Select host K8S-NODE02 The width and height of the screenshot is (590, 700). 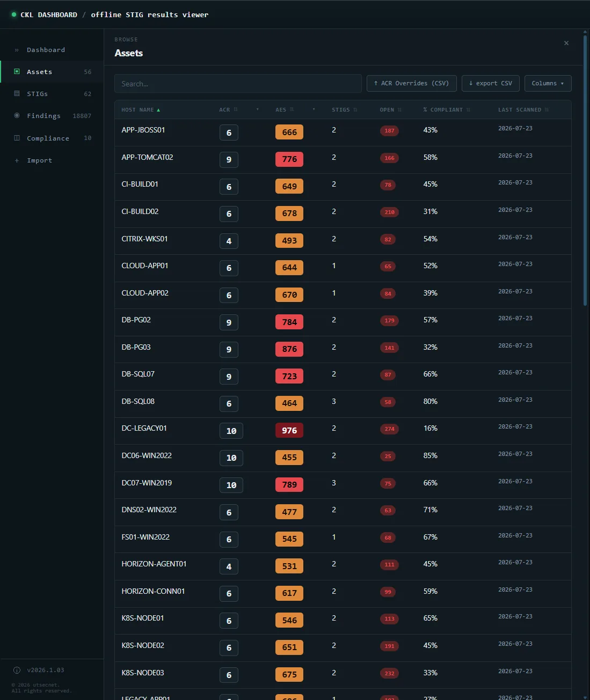pos(143,645)
